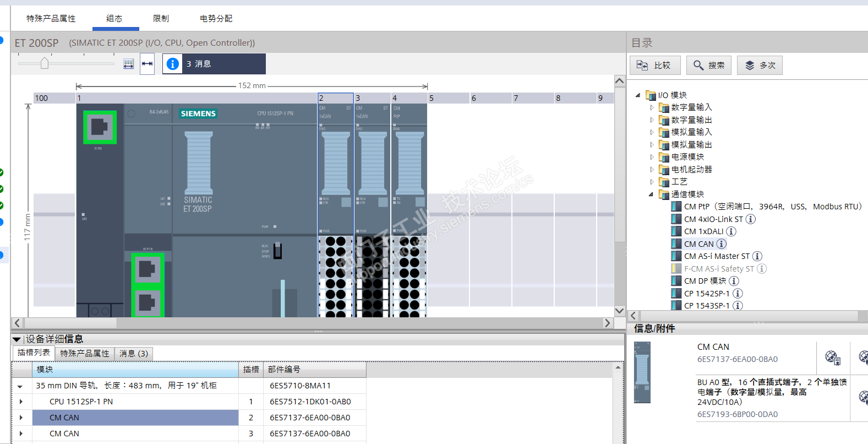Click the 电源模块 folder icon

coord(664,157)
